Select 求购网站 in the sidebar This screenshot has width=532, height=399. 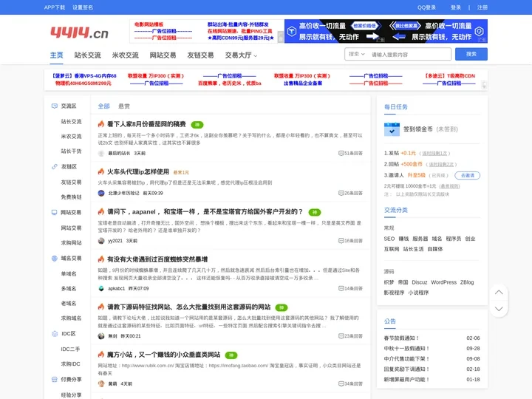[71, 243]
